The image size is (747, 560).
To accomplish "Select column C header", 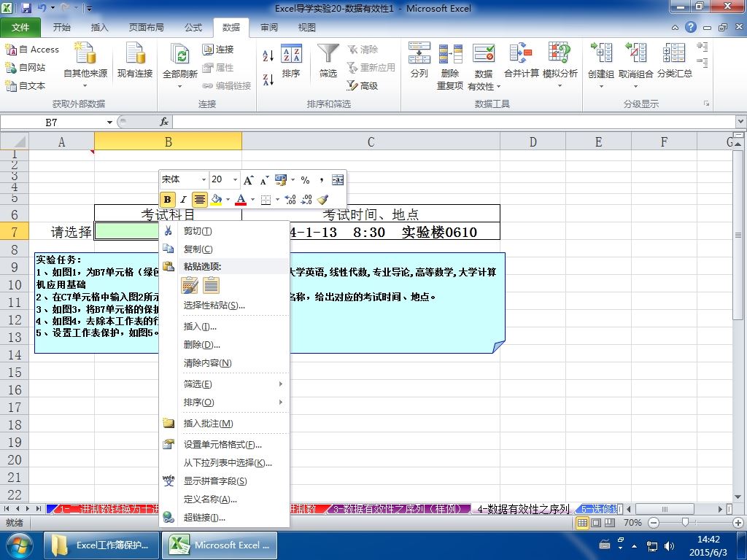I will [x=371, y=141].
